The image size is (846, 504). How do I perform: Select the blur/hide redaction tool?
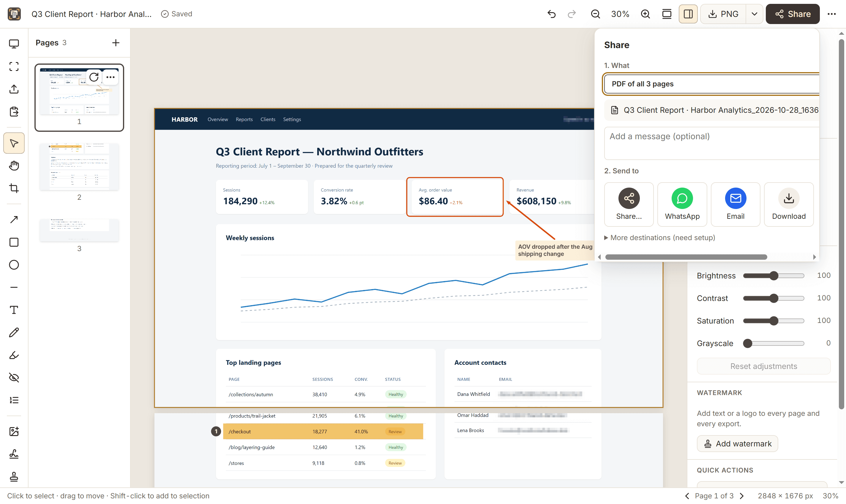point(14,377)
